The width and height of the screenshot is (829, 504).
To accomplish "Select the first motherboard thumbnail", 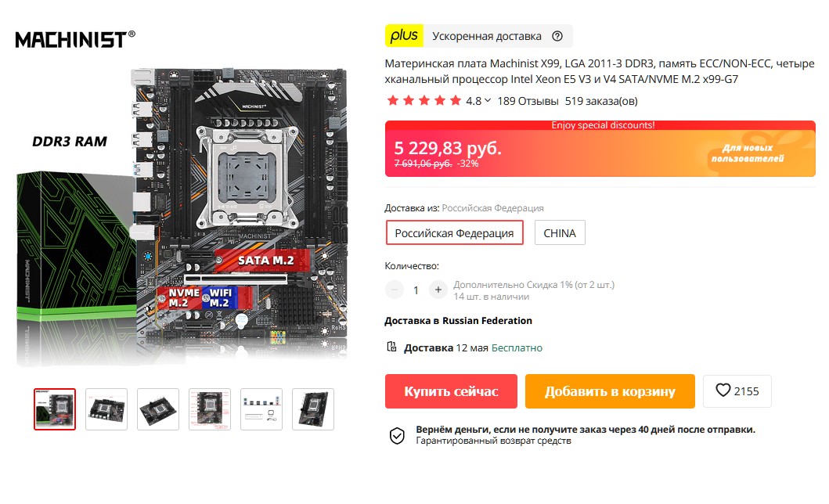I will click(x=55, y=409).
